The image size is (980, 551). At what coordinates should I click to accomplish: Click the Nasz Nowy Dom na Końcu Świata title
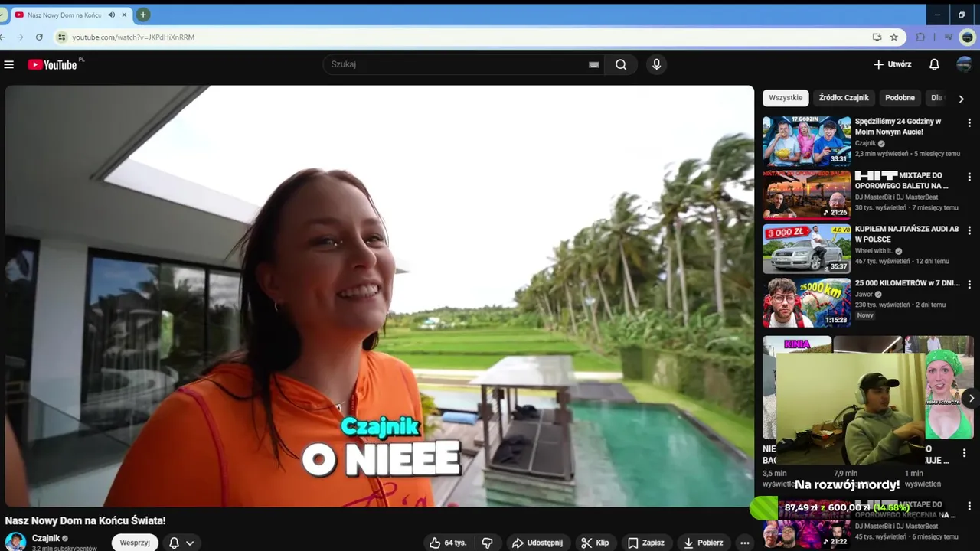click(x=85, y=520)
